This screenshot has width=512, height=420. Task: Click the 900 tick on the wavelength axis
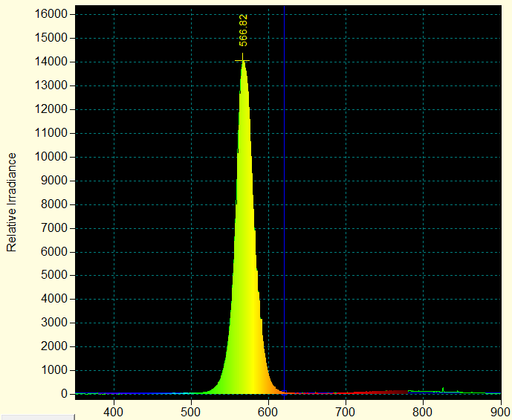point(500,410)
